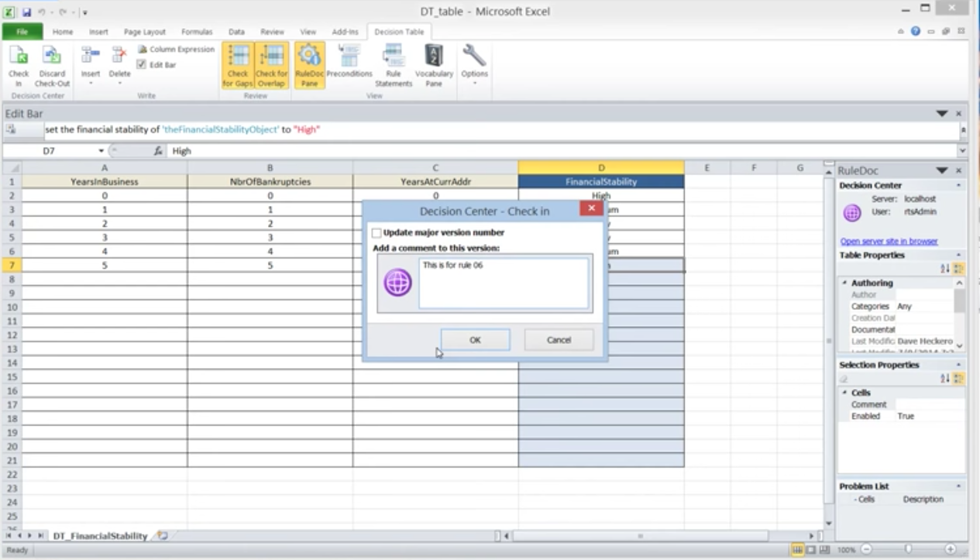Select the DT_FinancialStability sheet tab
The height and width of the screenshot is (560, 980).
[100, 536]
